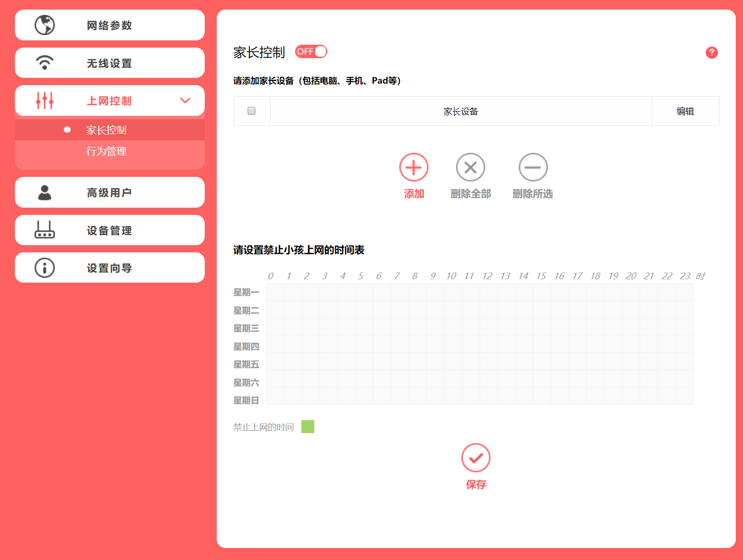The width and height of the screenshot is (743, 560).
Task: Click the Wi-Fi icon beside 无线设置
Action: click(x=45, y=62)
